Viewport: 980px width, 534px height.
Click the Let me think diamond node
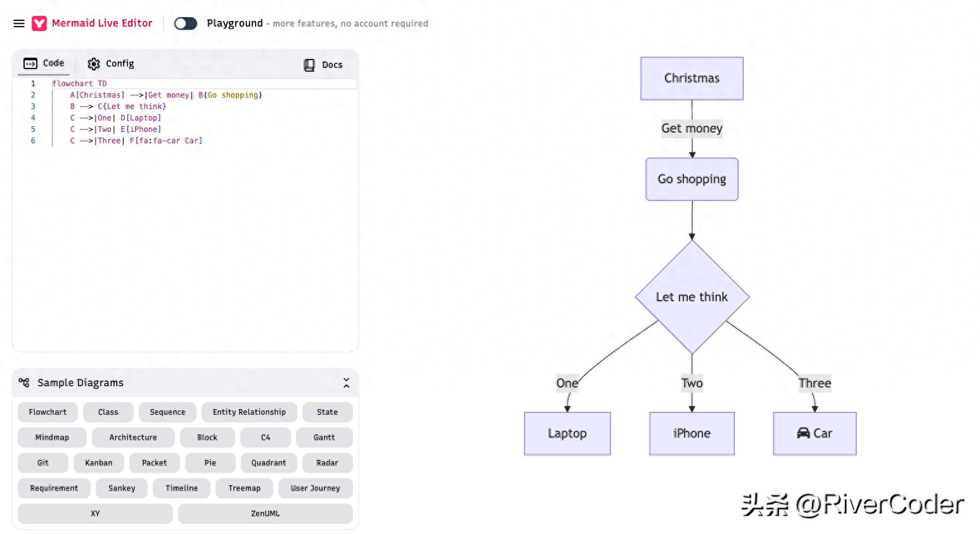tap(692, 297)
